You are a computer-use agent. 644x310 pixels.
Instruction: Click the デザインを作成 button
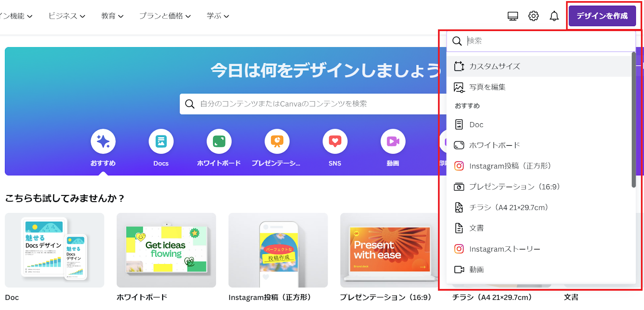pyautogui.click(x=602, y=16)
